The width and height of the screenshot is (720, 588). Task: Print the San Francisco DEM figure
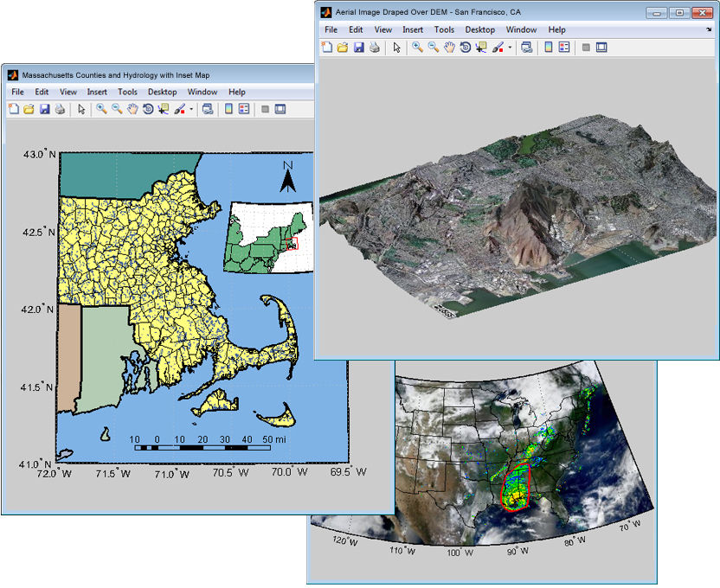pos(374,48)
